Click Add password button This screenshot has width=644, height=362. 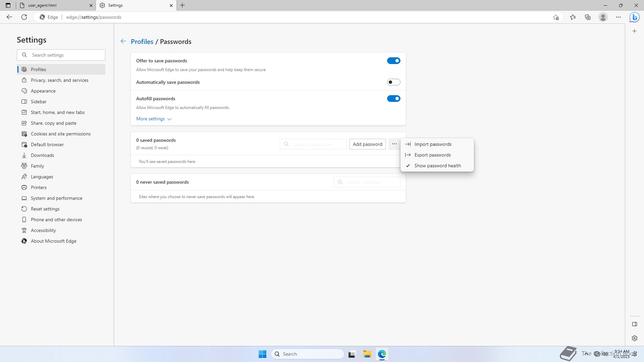[367, 144]
